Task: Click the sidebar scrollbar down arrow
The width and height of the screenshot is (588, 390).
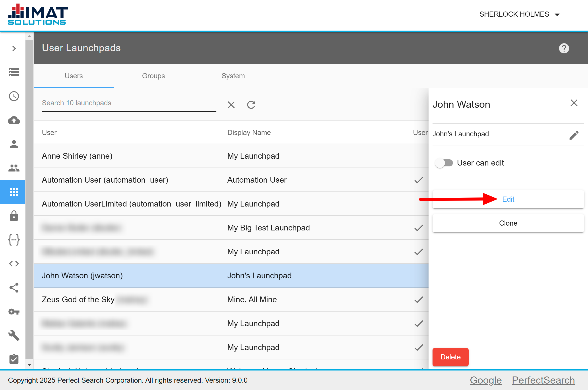Action: pyautogui.click(x=29, y=365)
